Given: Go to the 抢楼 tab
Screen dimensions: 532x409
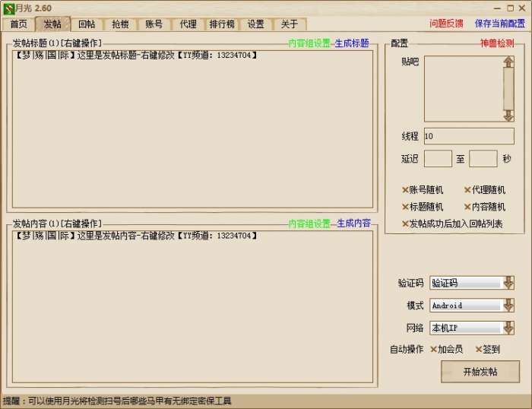Looking at the screenshot, I should click(120, 24).
